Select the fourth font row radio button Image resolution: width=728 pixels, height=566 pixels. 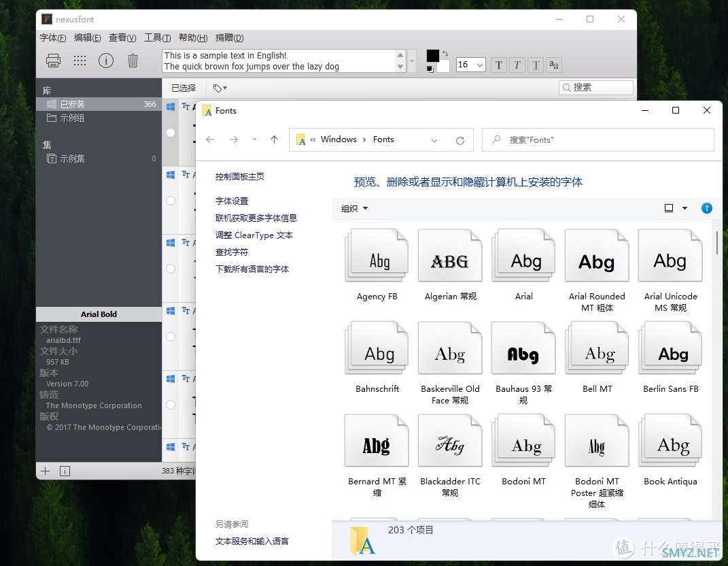[171, 337]
